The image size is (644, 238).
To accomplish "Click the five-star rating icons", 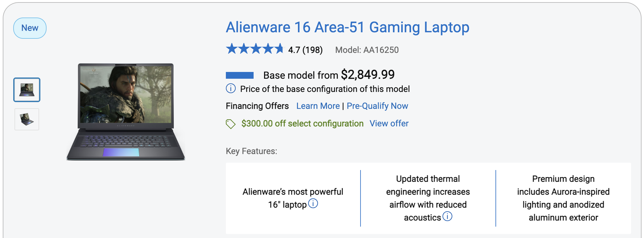I will tap(255, 49).
